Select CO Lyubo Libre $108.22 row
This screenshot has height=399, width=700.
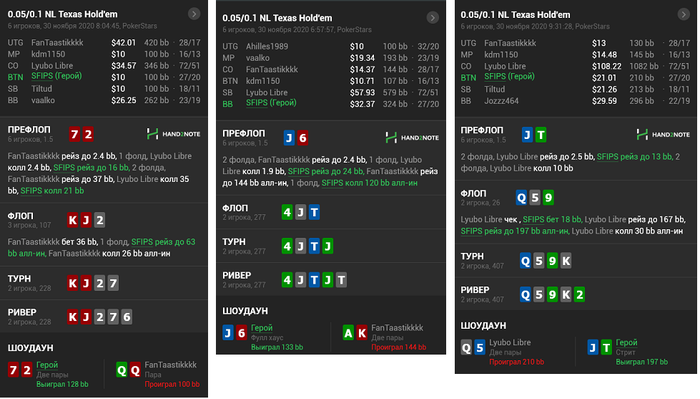point(575,66)
